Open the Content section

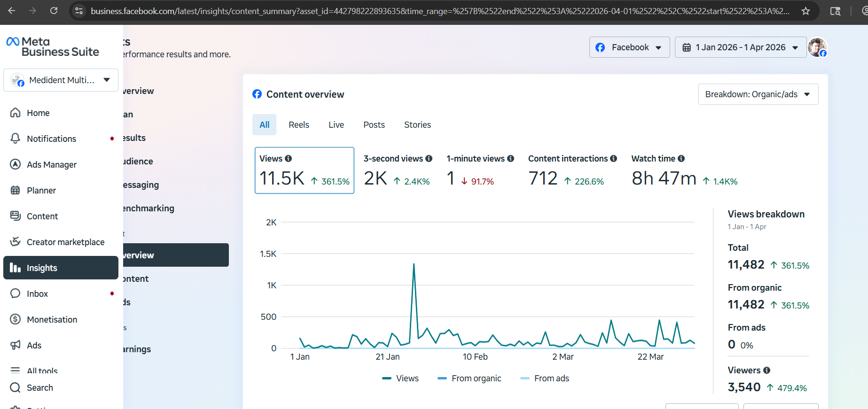tap(61, 216)
